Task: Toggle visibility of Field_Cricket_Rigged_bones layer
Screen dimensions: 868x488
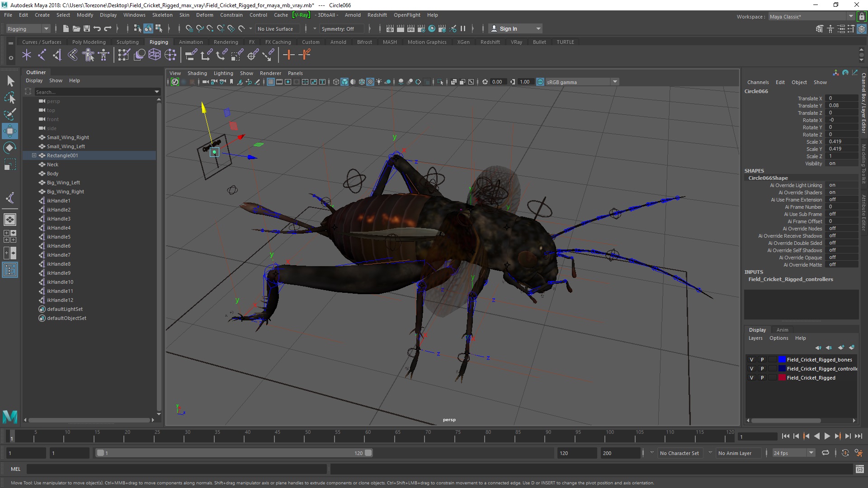Action: coord(751,360)
